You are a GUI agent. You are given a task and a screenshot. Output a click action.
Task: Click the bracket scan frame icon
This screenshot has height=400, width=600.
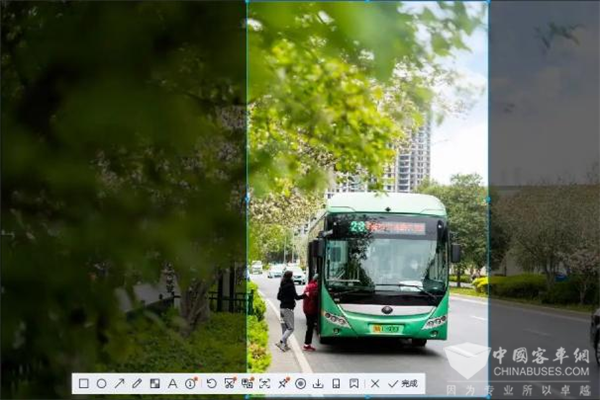pos(265,383)
